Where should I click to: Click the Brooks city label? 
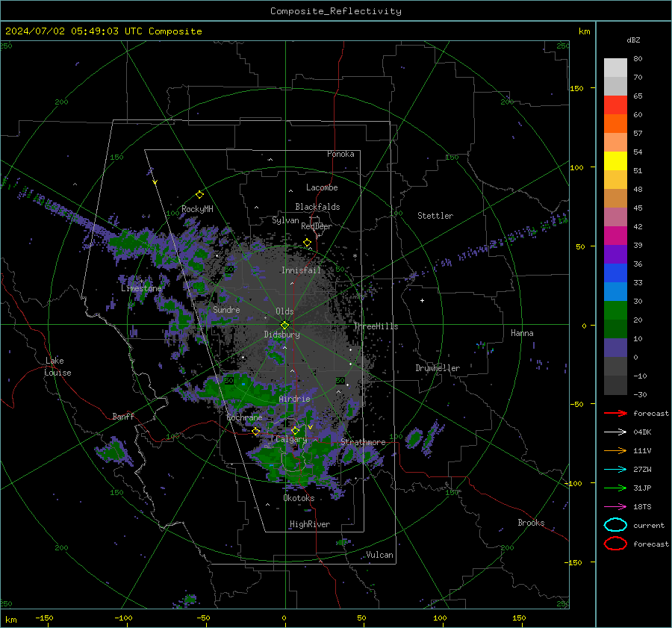pos(531,523)
